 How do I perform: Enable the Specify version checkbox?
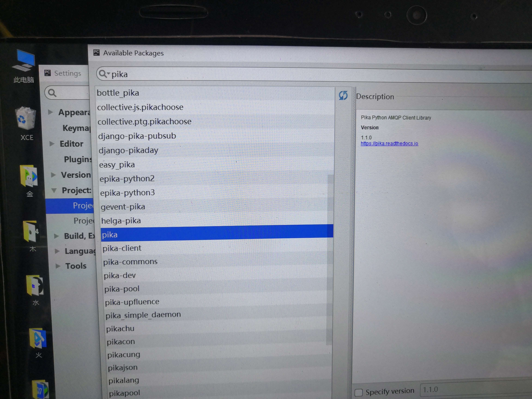point(358,393)
